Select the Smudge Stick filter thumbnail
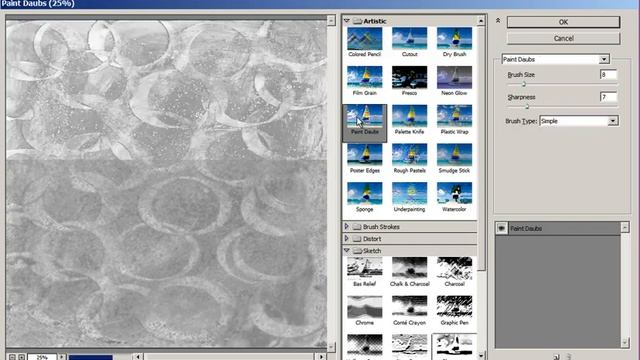Viewport: 640px width, 360px height. (454, 155)
